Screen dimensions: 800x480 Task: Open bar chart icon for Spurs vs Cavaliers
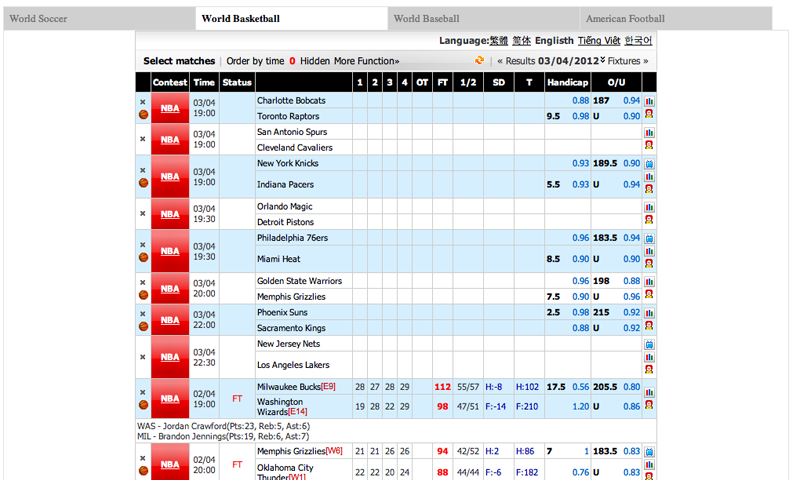point(649,132)
